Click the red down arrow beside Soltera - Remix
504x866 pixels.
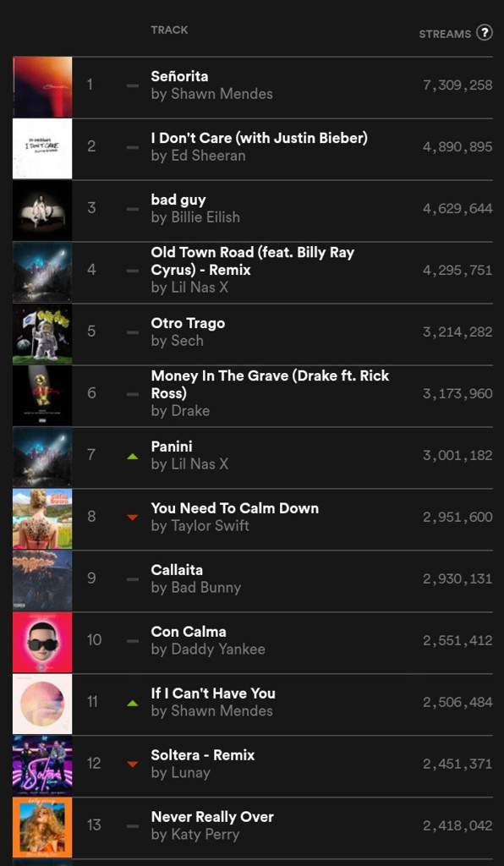pyautogui.click(x=133, y=764)
